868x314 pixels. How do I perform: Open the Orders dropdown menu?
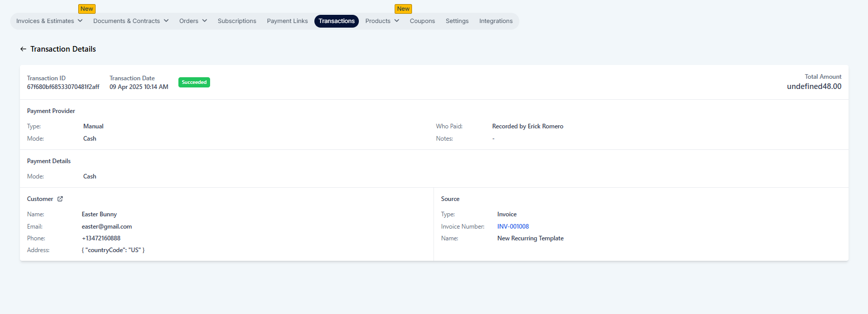coord(193,21)
